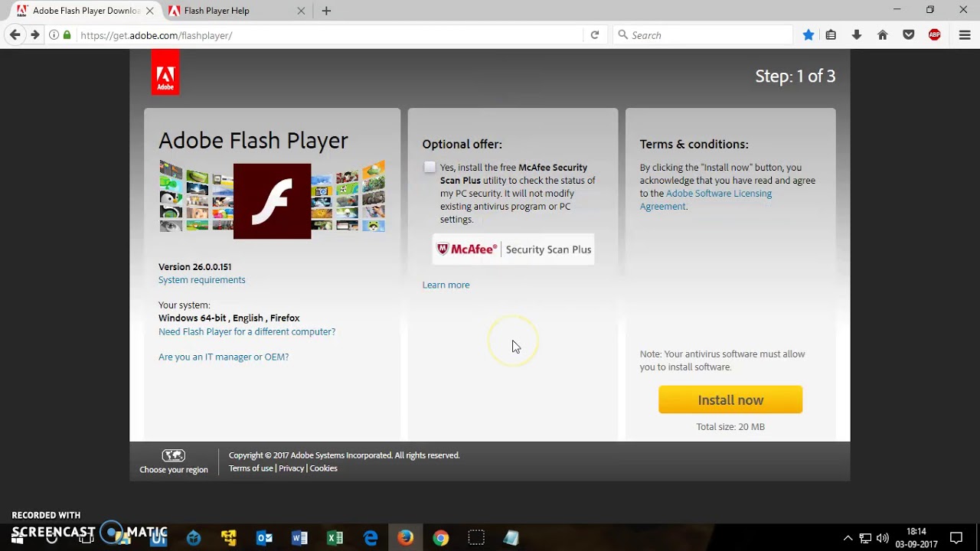Click the 'Total size: 20 MB' text

pos(730,427)
